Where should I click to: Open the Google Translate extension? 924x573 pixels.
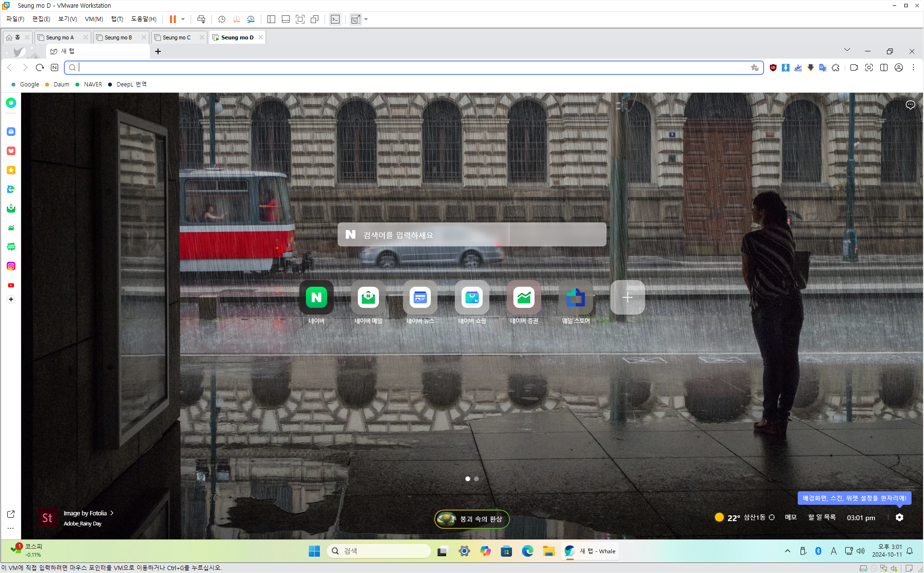823,68
